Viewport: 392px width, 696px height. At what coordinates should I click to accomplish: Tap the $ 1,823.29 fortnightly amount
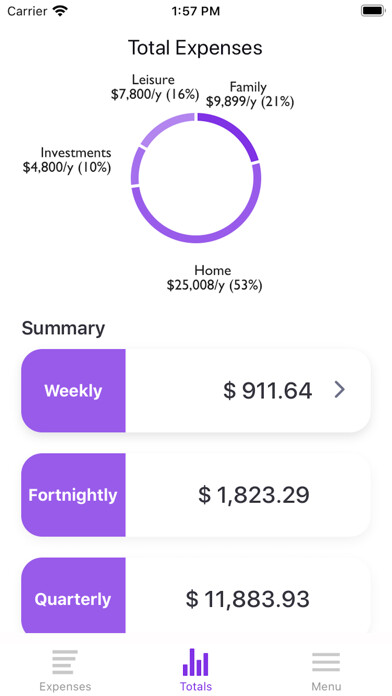click(253, 495)
